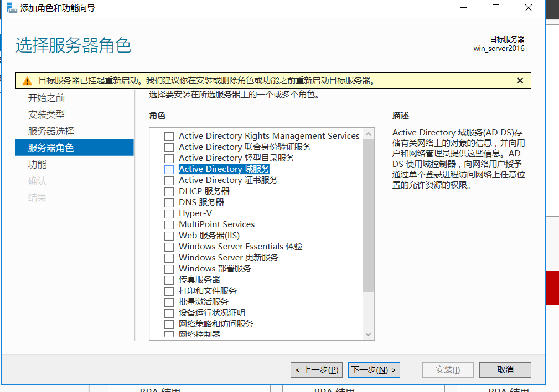Check the 批量激活服务 checkbox
Viewport: 559px width, 392px height.
[x=169, y=302]
